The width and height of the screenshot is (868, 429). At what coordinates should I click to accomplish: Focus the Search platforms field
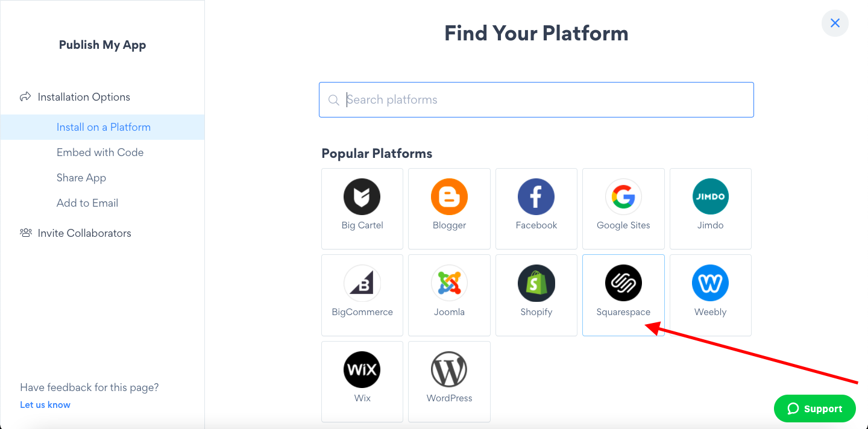point(536,99)
